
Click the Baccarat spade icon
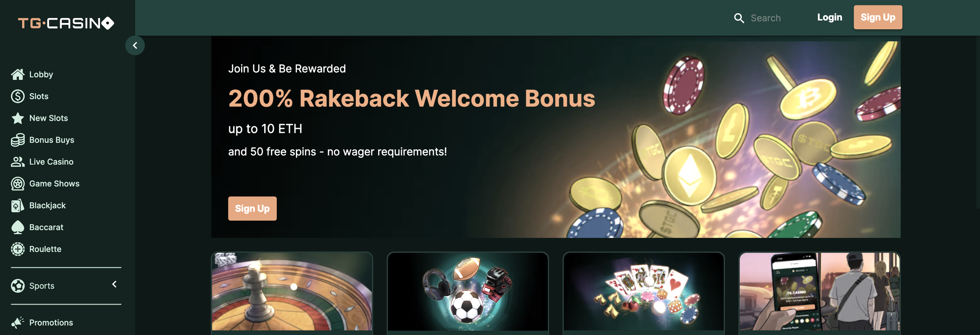coord(18,227)
